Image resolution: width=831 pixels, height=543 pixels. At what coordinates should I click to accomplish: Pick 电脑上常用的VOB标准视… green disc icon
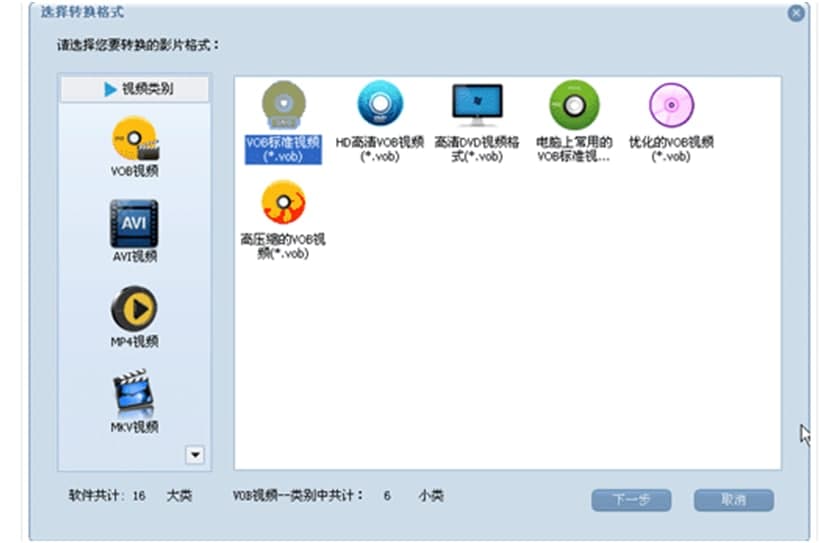[574, 105]
